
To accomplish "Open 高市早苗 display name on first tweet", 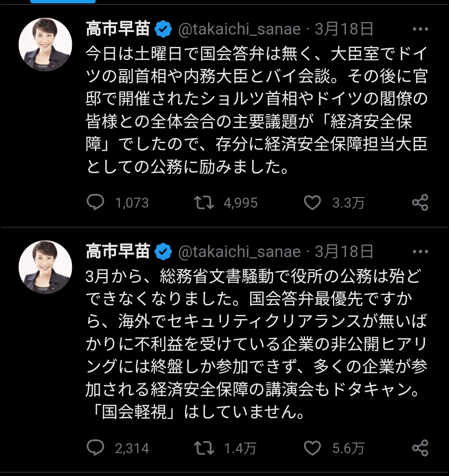I will coord(118,30).
